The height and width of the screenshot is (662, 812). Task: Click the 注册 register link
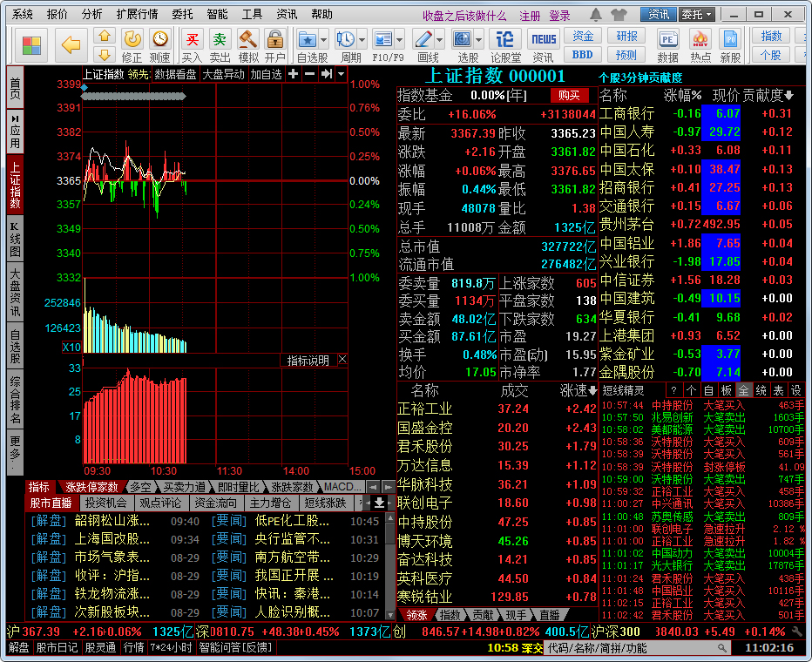529,16
